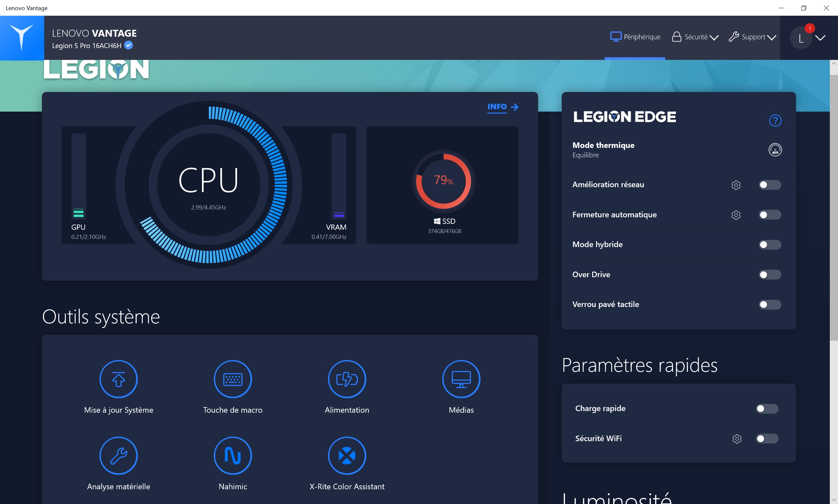This screenshot has width=838, height=504.
Task: Enable Mode hybride toggle
Action: 769,244
